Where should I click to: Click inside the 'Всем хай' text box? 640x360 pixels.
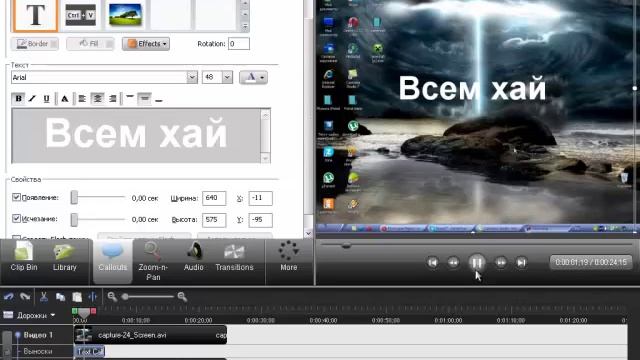coord(136,136)
